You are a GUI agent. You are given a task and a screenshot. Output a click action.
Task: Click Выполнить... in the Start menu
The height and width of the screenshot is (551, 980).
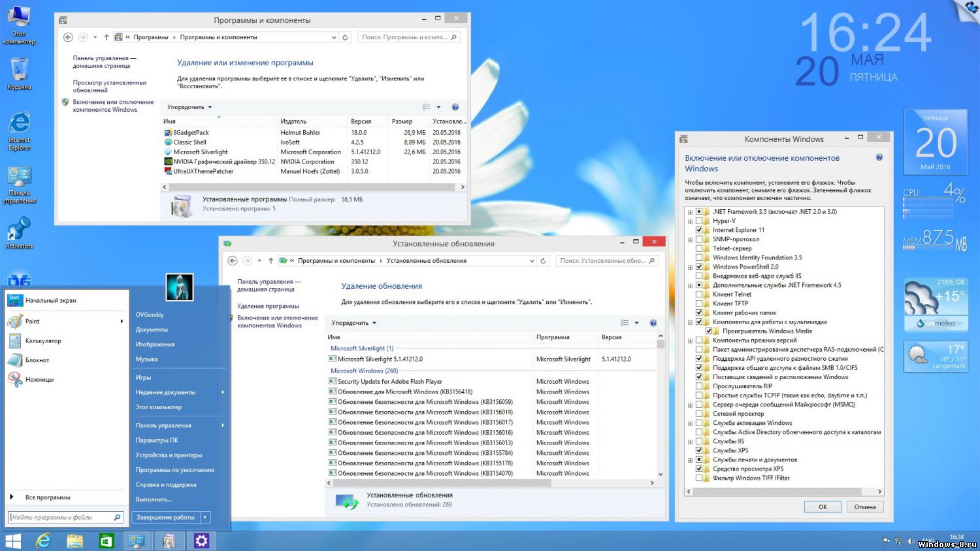154,499
